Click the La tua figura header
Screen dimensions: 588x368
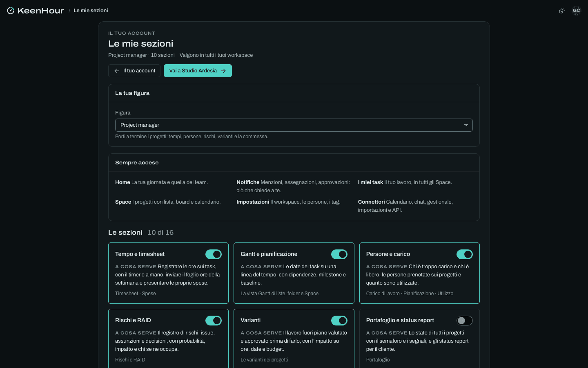tap(132, 93)
